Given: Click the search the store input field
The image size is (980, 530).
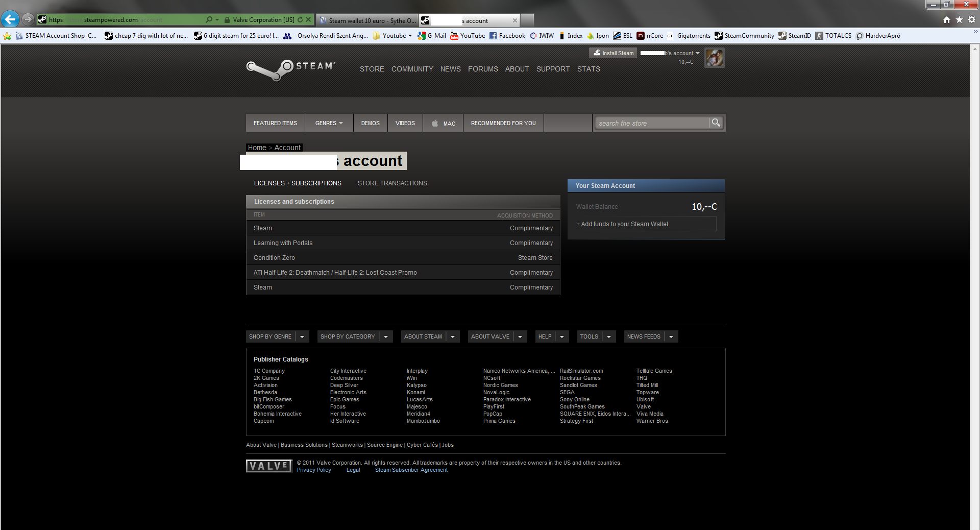Looking at the screenshot, I should point(652,123).
